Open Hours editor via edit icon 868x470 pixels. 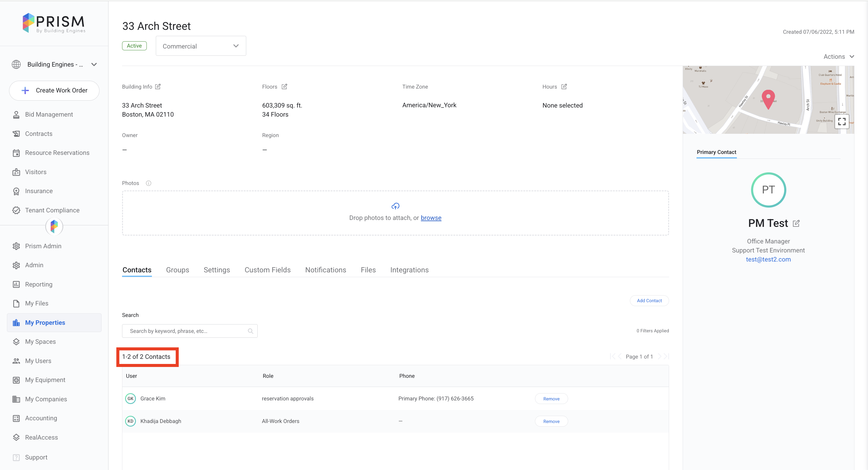click(x=564, y=86)
